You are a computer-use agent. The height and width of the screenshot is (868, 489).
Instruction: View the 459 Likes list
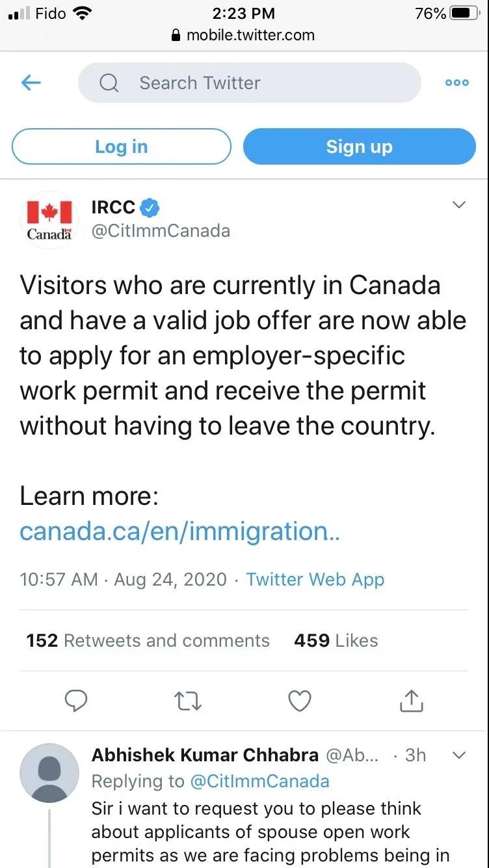click(x=336, y=640)
